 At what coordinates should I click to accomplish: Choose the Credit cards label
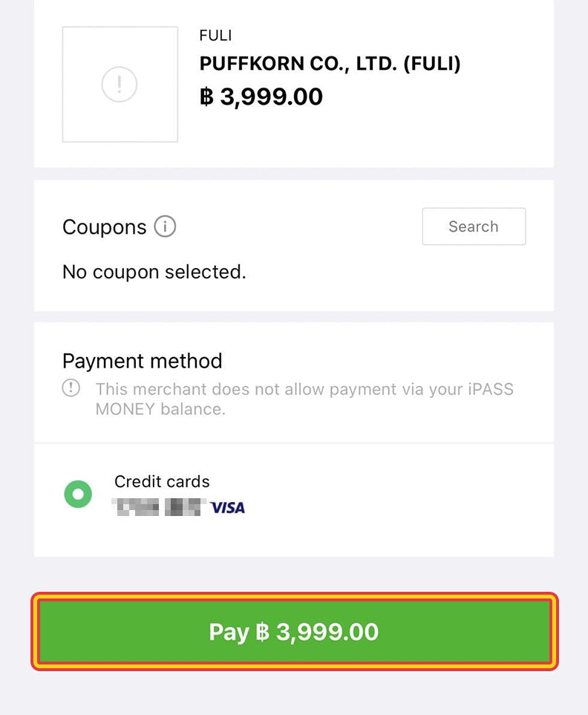point(162,482)
